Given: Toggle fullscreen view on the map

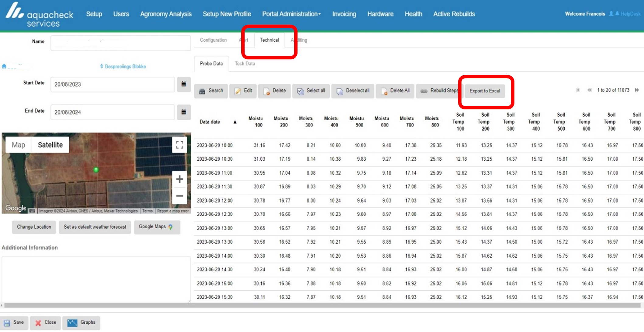Looking at the screenshot, I should pos(179,145).
